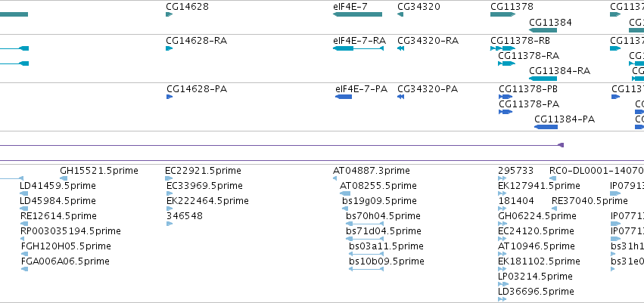Click the CG11378-PB label
This screenshot has width=644, height=303.
528,89
